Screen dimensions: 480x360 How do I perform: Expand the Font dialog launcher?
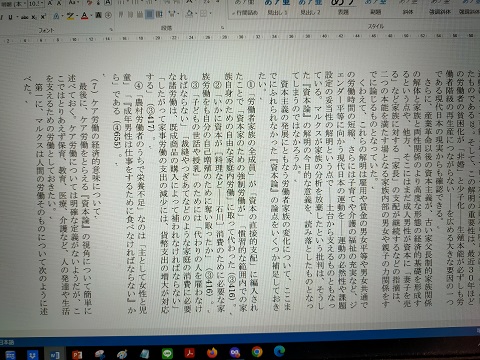pos(111,29)
